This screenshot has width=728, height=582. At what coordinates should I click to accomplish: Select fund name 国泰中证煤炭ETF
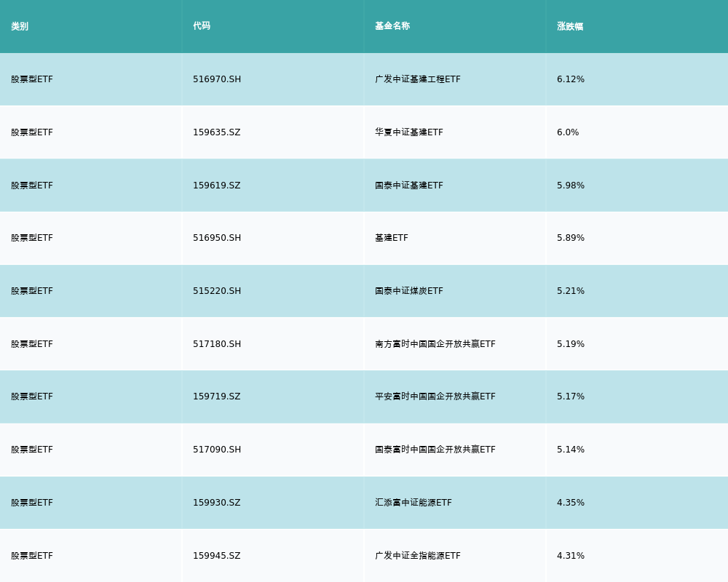[409, 291]
